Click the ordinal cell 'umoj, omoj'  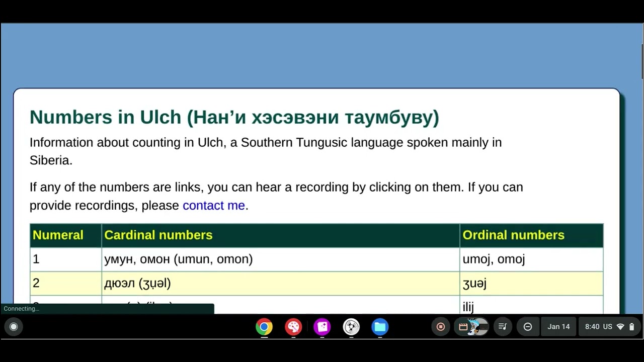[531, 259]
